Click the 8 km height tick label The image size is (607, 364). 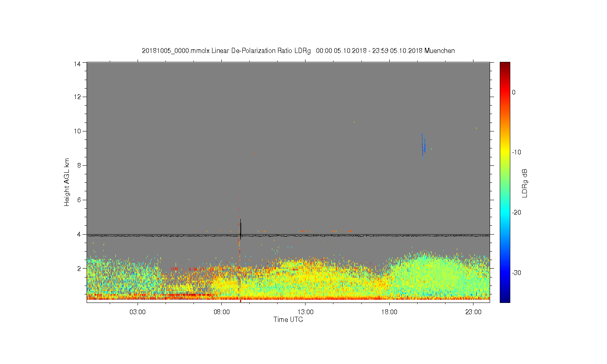click(x=79, y=165)
